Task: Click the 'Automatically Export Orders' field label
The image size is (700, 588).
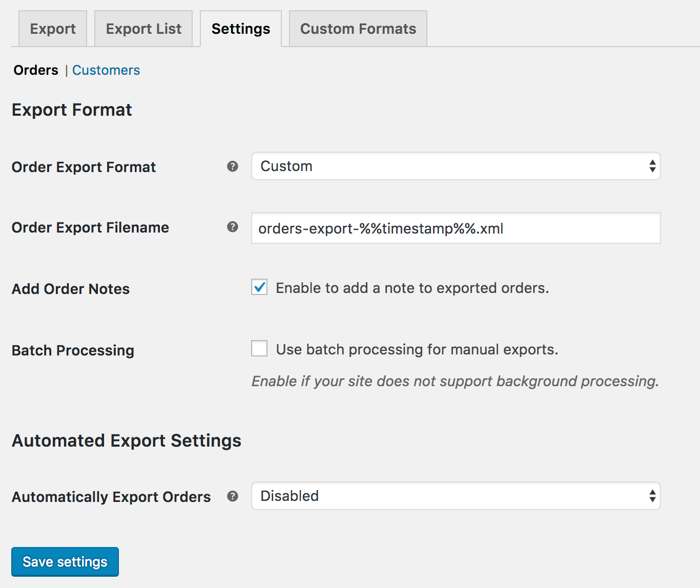Action: [111, 497]
